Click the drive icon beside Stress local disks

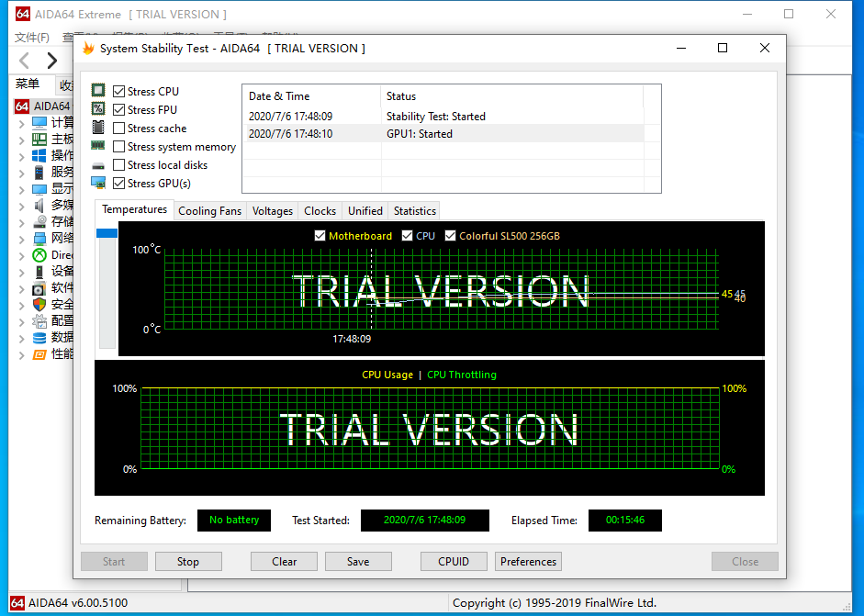98,165
